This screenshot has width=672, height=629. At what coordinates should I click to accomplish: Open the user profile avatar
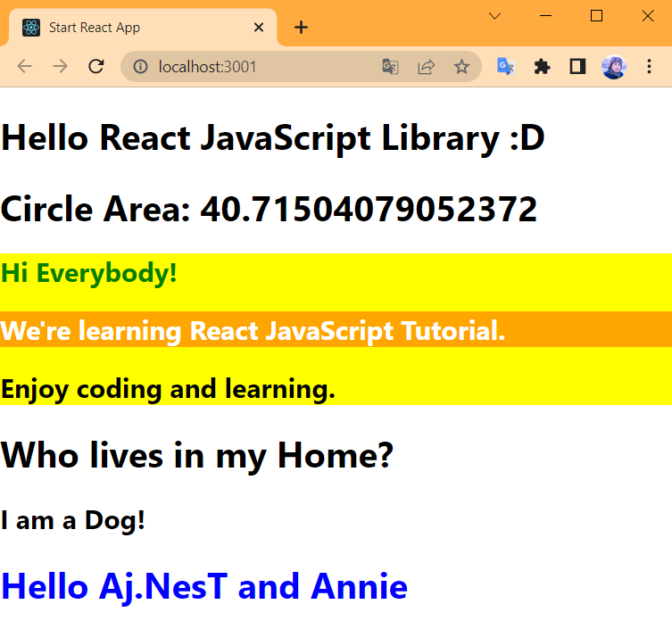(x=614, y=67)
